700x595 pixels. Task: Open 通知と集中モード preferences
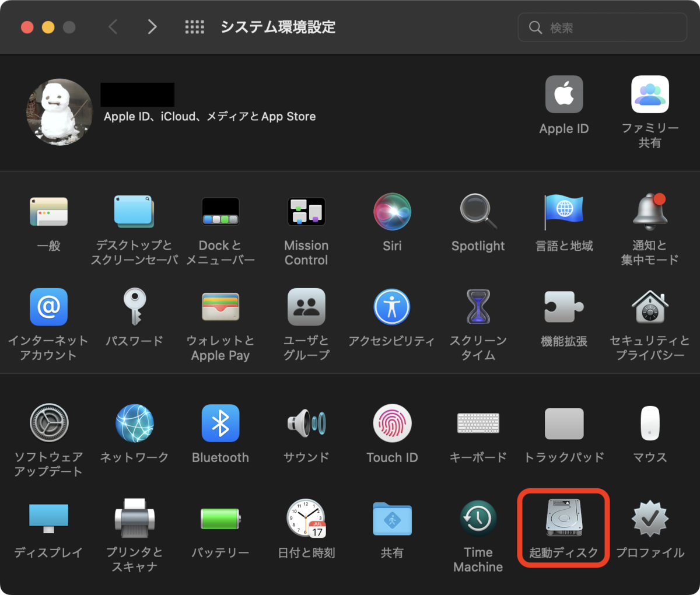tap(650, 211)
